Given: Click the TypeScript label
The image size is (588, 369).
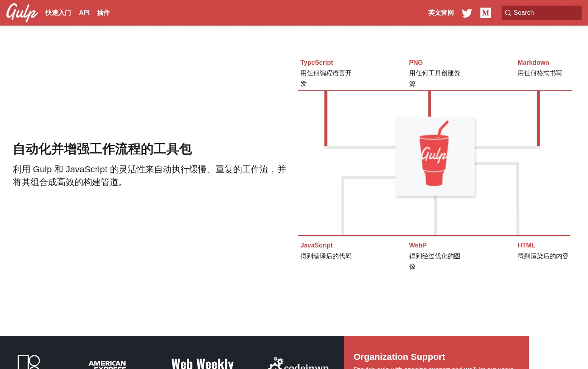Looking at the screenshot, I should [x=317, y=62].
